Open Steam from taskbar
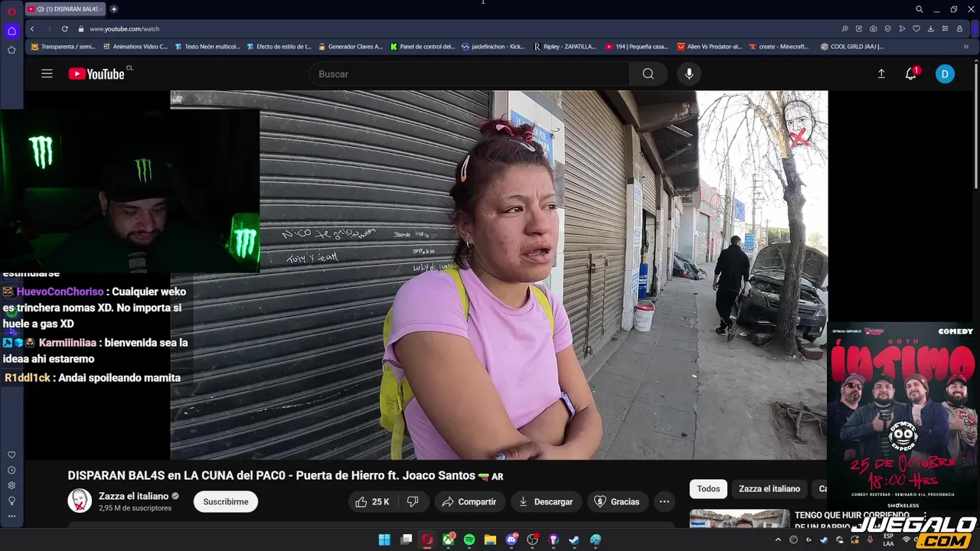This screenshot has height=551, width=980. [574, 540]
